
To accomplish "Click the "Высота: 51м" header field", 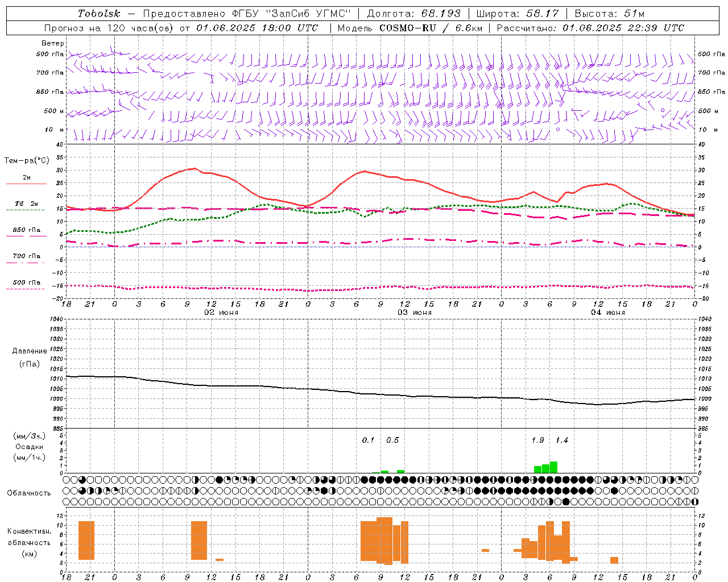I will (610, 14).
